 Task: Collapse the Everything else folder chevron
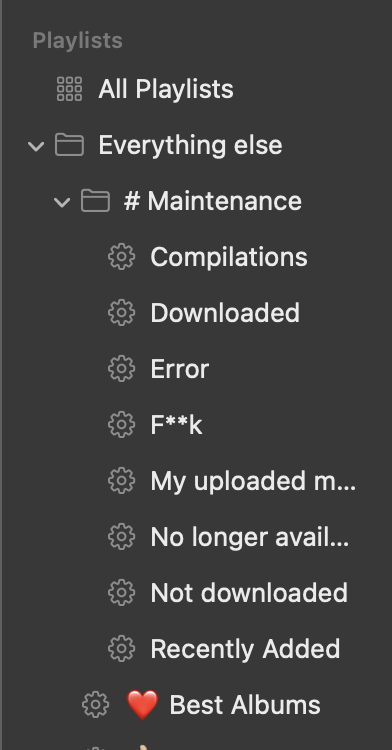36,145
